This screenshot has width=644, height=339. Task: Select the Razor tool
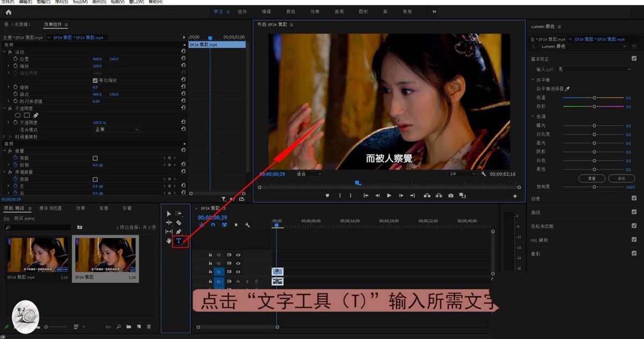(x=179, y=223)
